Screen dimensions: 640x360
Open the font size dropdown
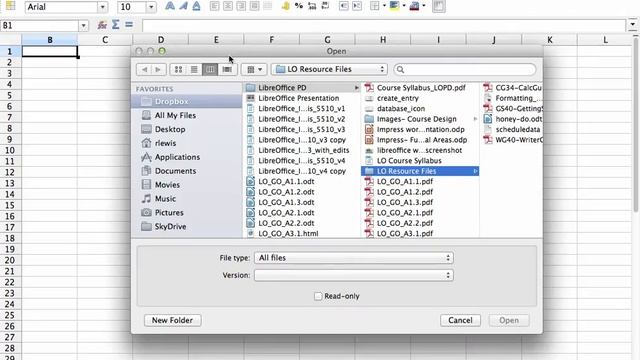151,7
